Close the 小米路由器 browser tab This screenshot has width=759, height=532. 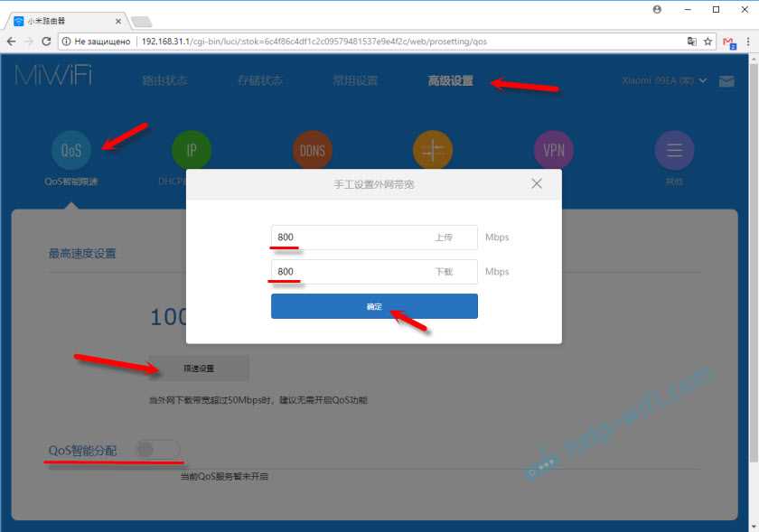coord(118,22)
